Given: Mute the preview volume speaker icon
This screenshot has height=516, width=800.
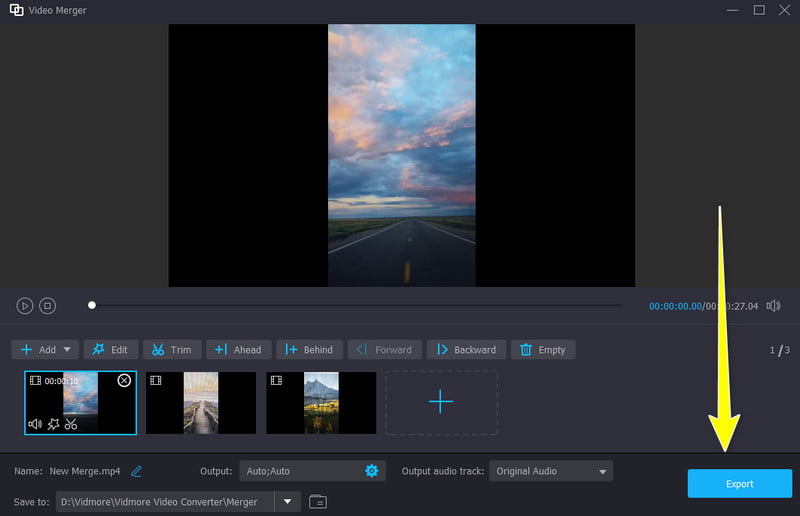Looking at the screenshot, I should click(773, 306).
